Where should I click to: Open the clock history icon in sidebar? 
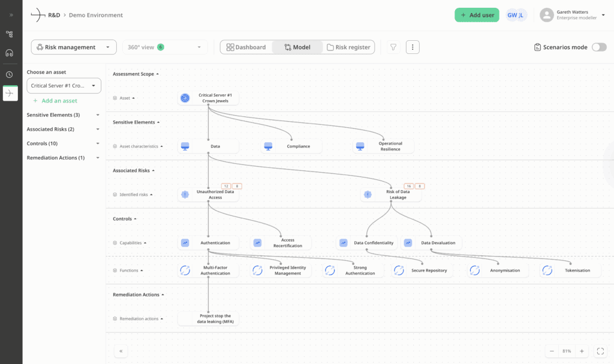click(10, 74)
